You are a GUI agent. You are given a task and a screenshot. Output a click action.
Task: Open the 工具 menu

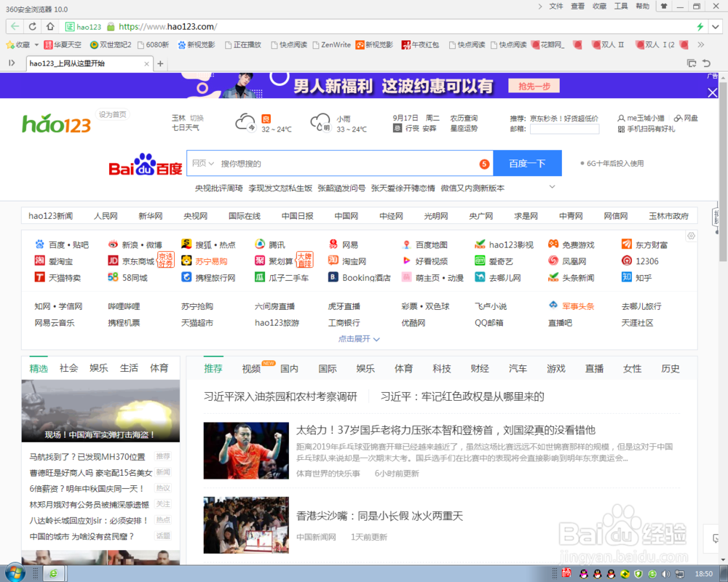(x=621, y=6)
